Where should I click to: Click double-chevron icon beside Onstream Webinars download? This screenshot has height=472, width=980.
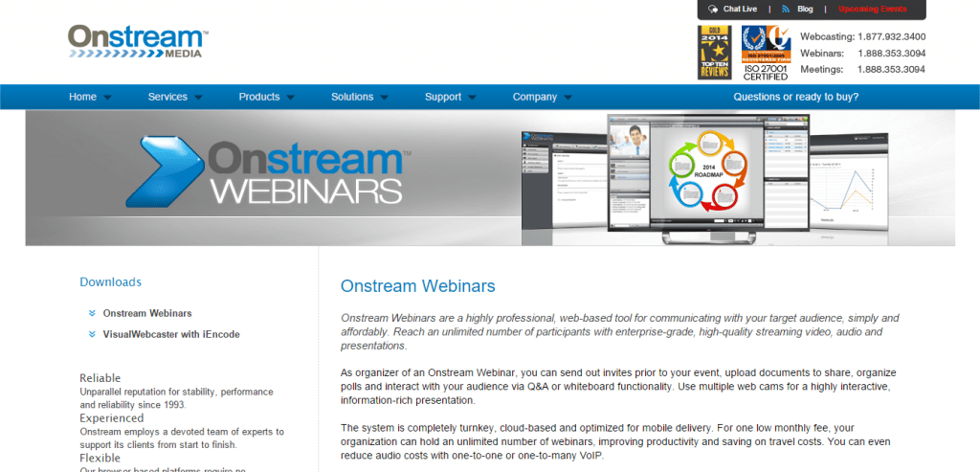92,313
